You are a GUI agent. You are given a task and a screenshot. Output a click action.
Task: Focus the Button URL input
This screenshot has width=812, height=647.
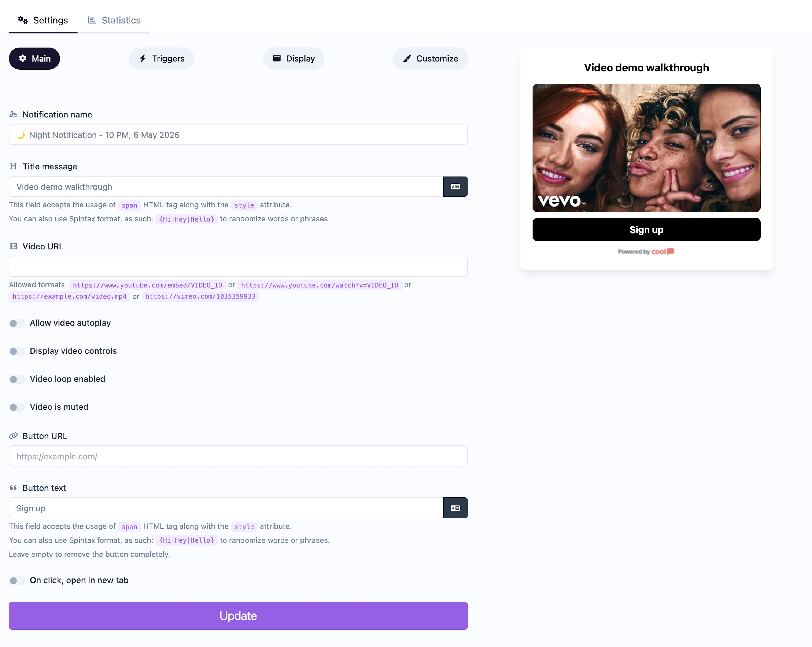pos(238,456)
